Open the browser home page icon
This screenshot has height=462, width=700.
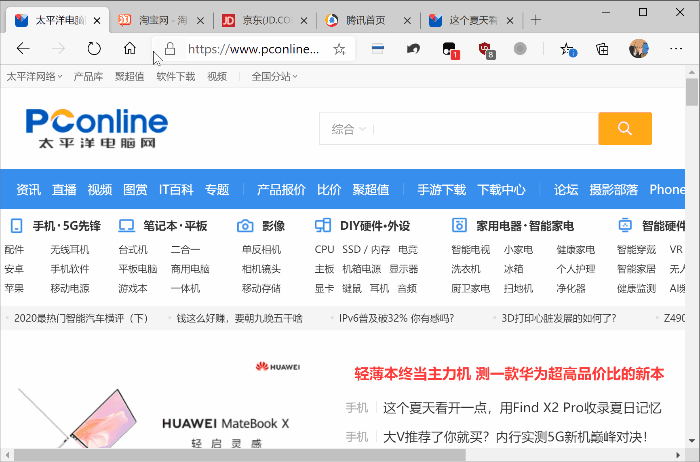pyautogui.click(x=129, y=48)
